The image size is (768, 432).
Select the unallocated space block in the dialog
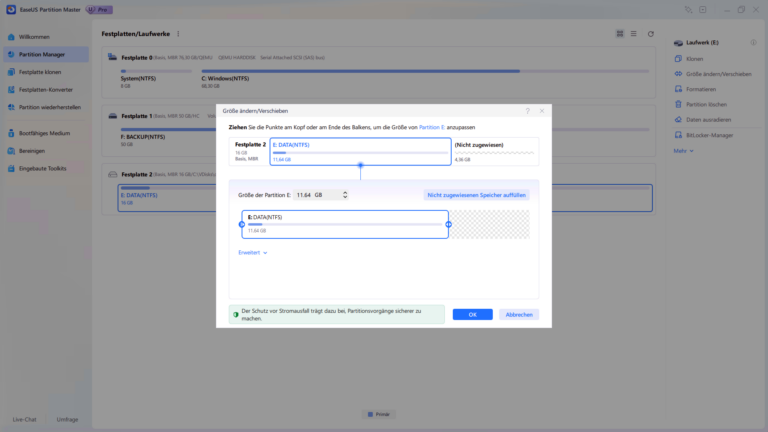(x=490, y=224)
